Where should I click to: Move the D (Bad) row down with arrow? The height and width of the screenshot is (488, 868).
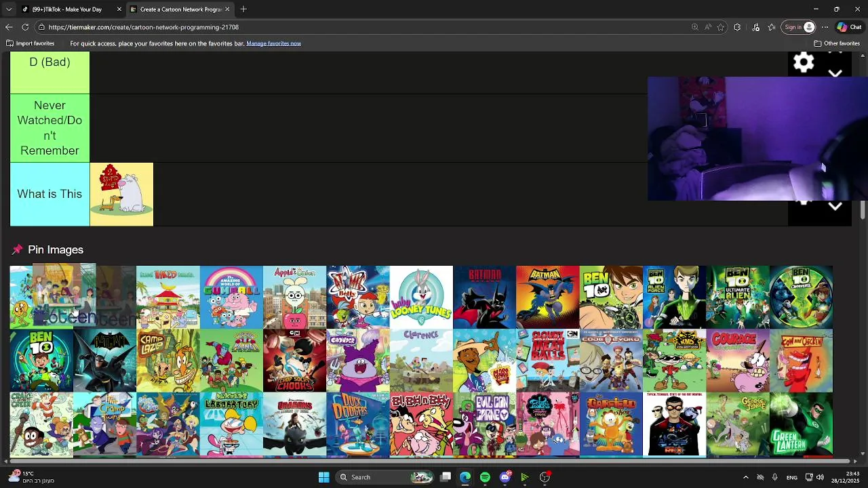[x=835, y=73]
